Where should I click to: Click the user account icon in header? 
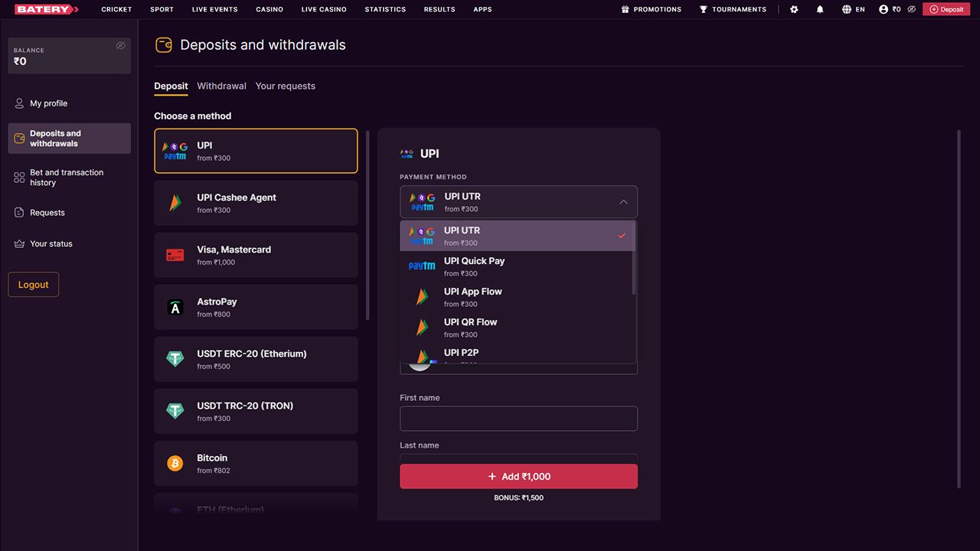pos(884,9)
